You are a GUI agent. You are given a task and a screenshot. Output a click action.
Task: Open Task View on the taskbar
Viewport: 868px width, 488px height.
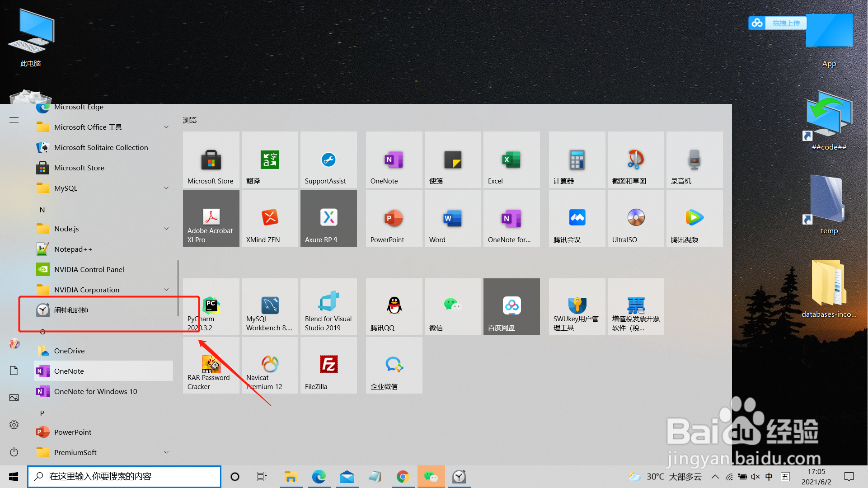(262, 477)
